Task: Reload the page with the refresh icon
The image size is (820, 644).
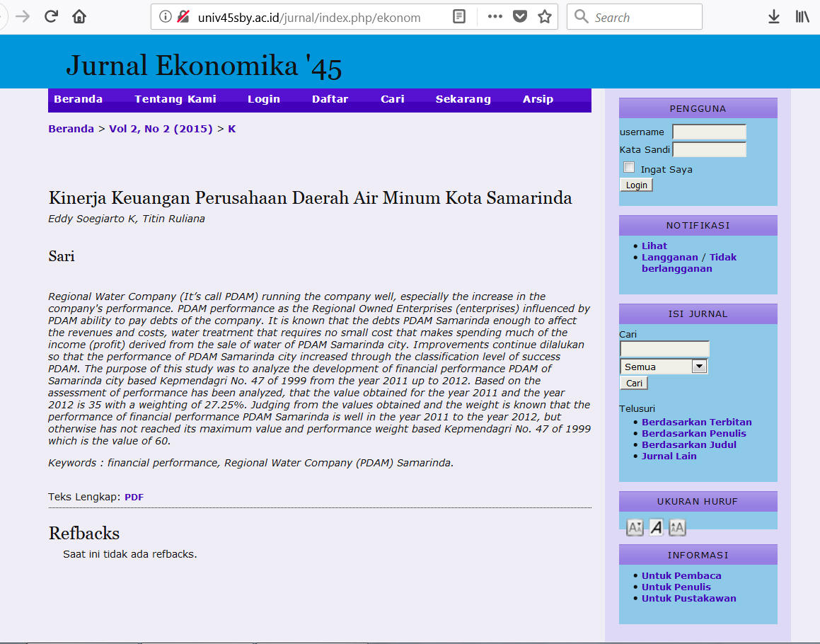Action: (51, 17)
